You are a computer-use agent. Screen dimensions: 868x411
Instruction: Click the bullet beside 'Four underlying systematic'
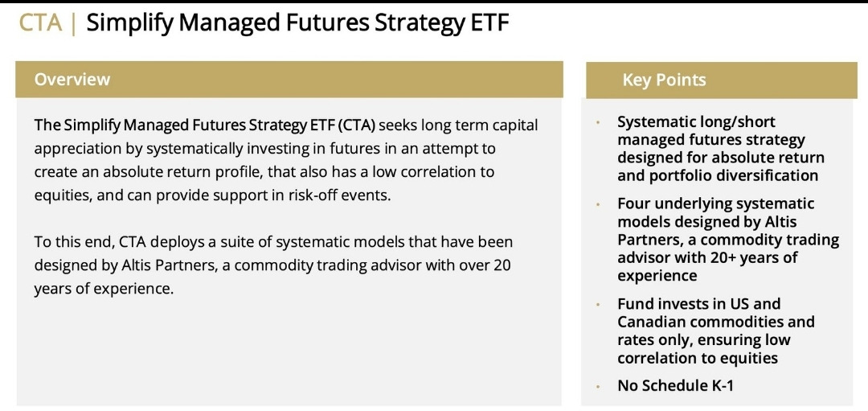pos(598,204)
